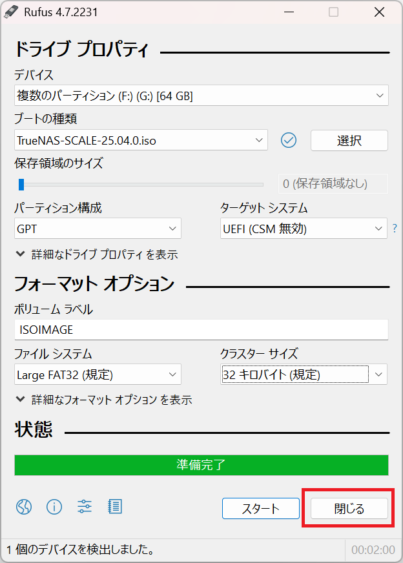
Task: Open the Large FAT32 file system dropdown
Action: point(98,374)
